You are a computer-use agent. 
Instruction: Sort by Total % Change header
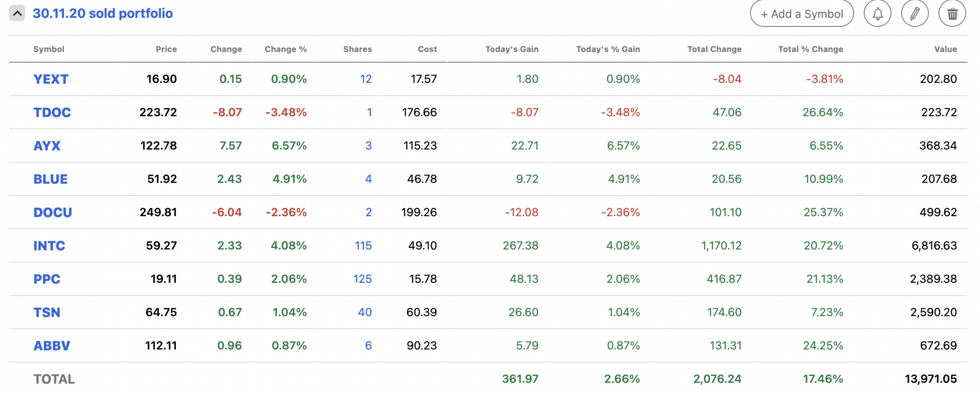click(x=810, y=49)
